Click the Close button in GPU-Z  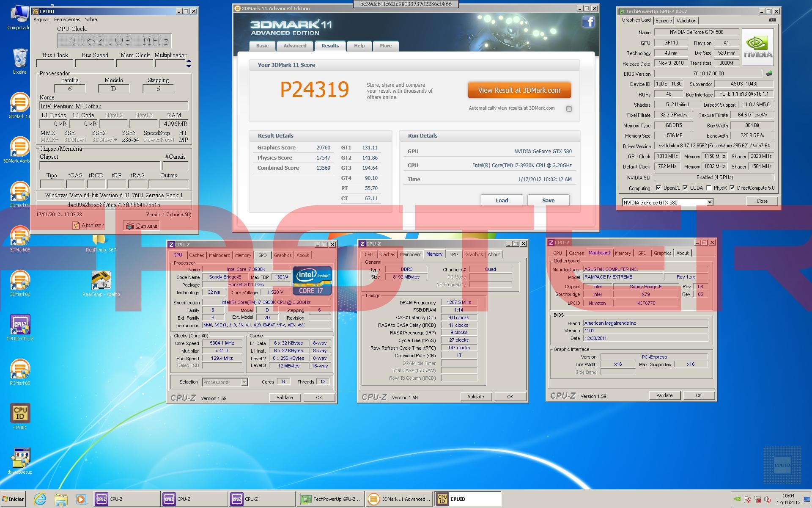coord(762,201)
